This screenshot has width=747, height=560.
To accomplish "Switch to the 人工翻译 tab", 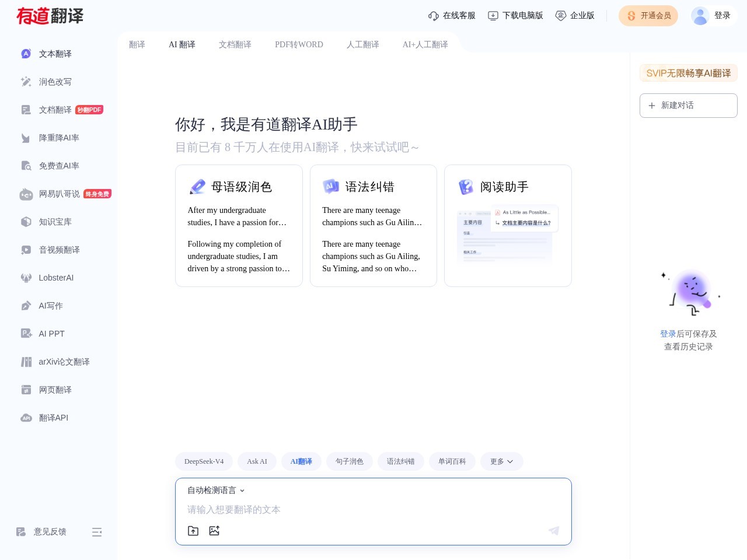I will pos(363,44).
